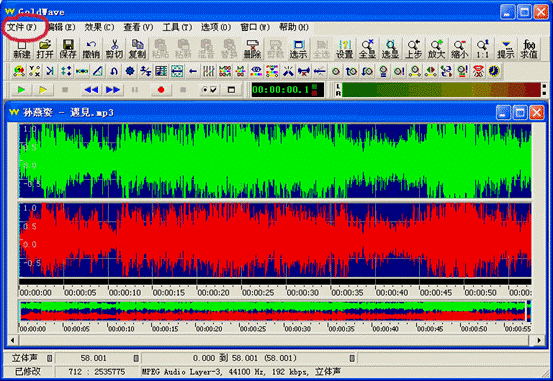Click the 立体声 status bar label
This screenshot has width=553, height=381.
point(24,358)
